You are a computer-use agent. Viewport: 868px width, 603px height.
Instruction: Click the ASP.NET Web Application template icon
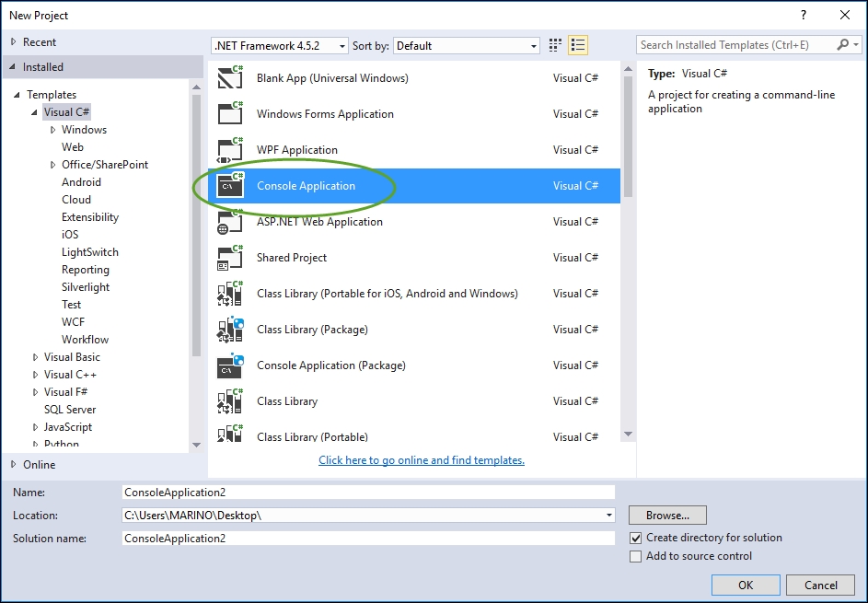pos(230,222)
